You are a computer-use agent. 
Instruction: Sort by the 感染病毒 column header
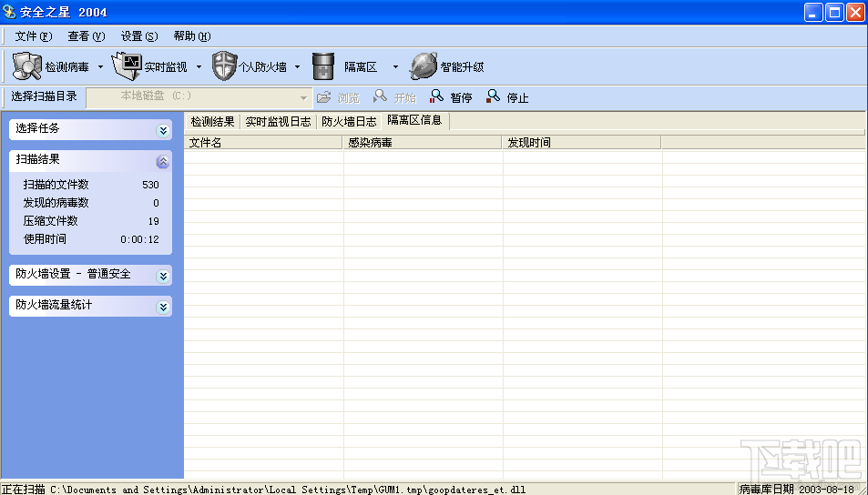[423, 143]
